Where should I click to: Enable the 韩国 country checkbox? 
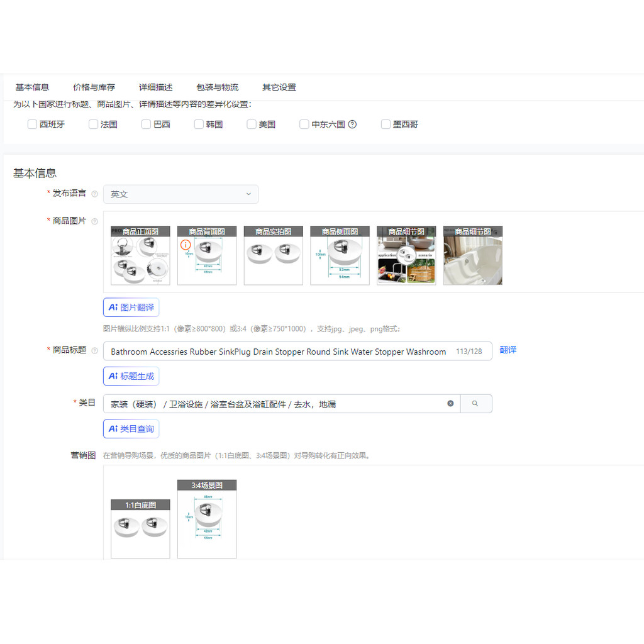click(x=199, y=125)
